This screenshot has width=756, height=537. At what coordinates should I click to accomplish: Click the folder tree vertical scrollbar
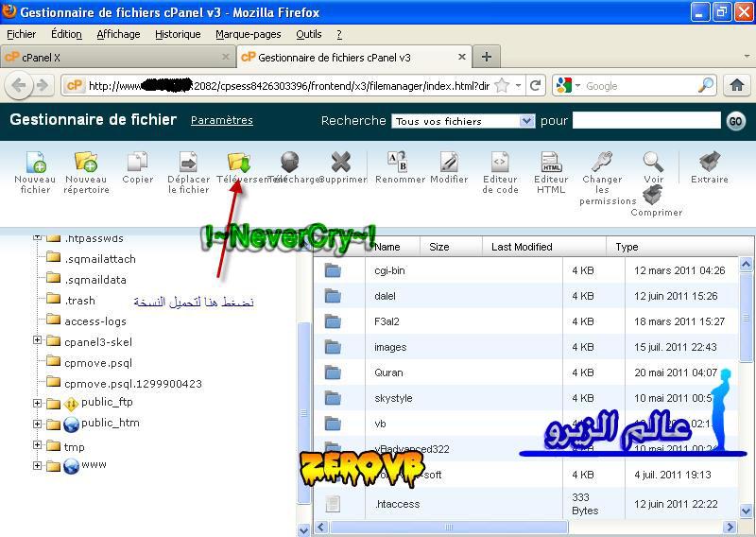303,412
